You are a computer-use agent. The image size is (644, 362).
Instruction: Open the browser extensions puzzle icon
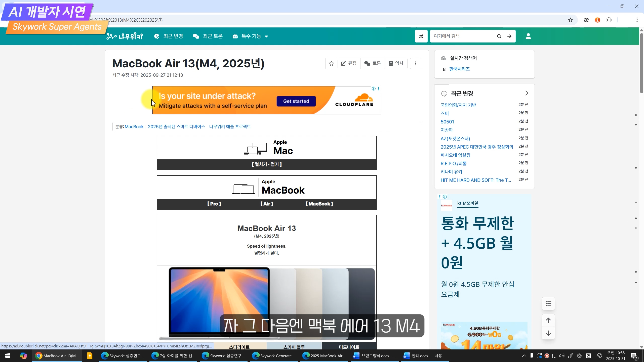tap(609, 20)
